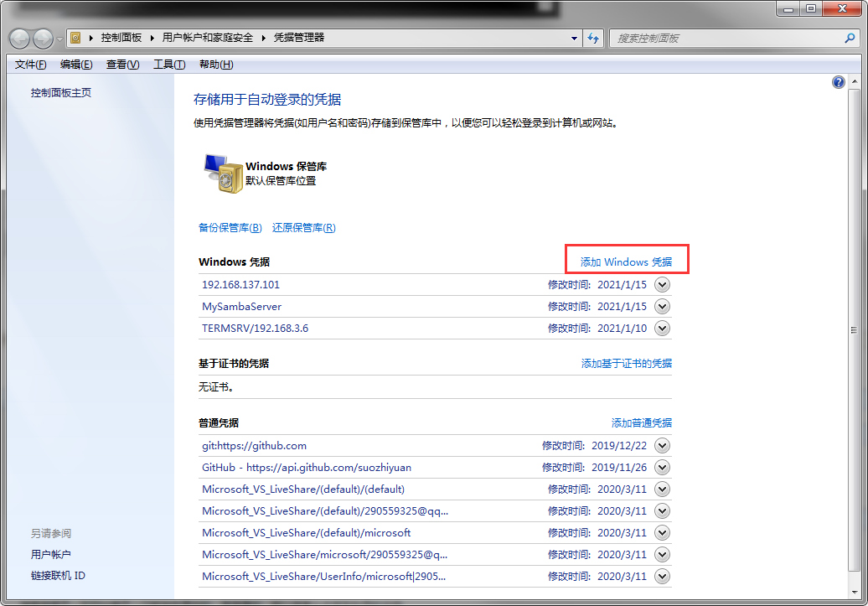Screen dimensions: 868x606
Task: Click the Control Panel icon in address bar
Action: tap(76, 38)
